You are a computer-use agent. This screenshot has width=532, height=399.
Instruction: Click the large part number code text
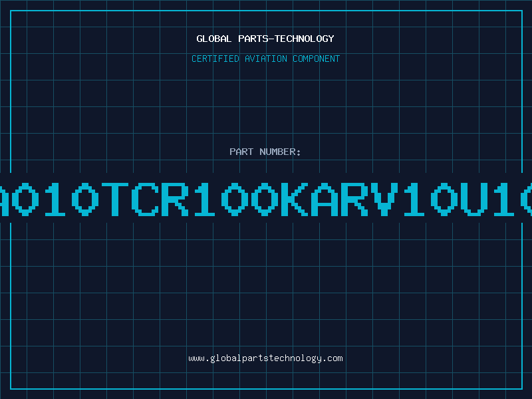point(266,199)
